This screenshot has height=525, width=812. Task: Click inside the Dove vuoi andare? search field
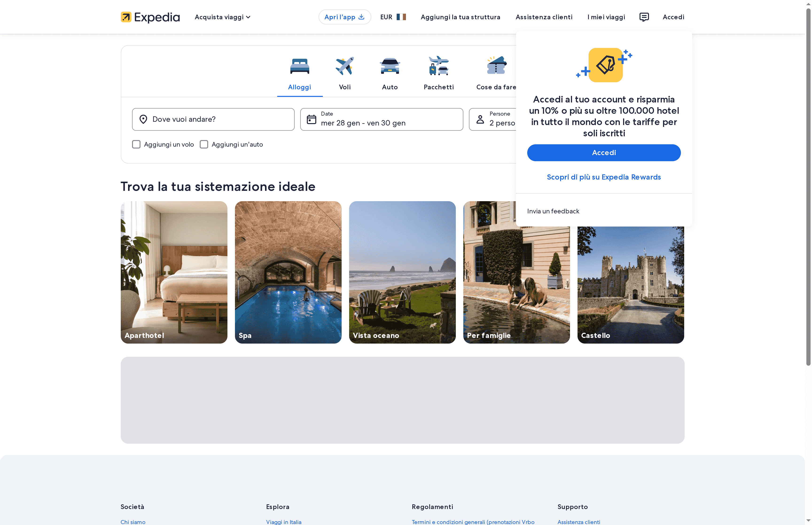[213, 119]
